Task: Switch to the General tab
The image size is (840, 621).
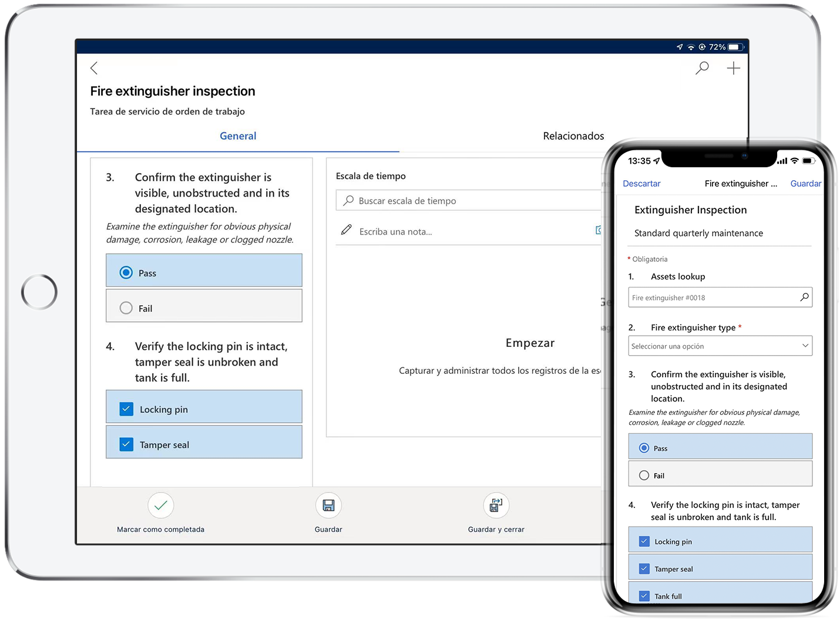Action: coord(238,136)
